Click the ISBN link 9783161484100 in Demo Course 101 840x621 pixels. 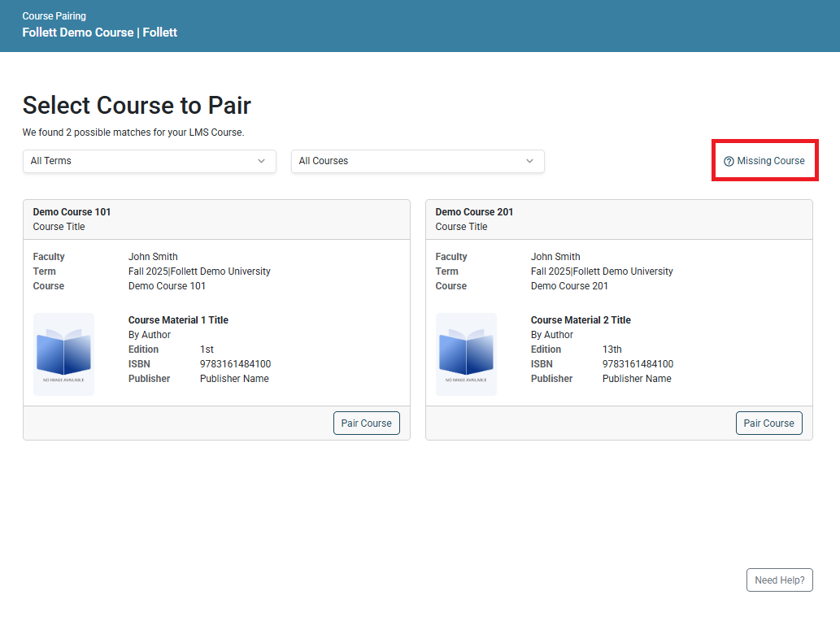click(234, 363)
